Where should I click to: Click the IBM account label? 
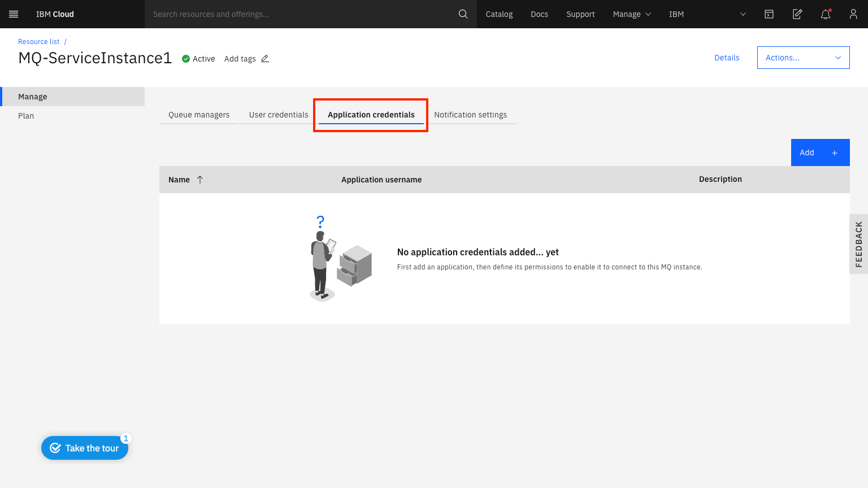676,14
